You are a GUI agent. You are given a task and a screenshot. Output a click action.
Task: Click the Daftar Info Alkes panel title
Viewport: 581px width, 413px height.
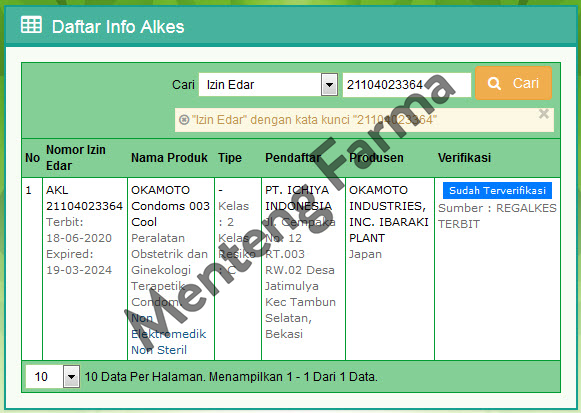[x=118, y=27]
